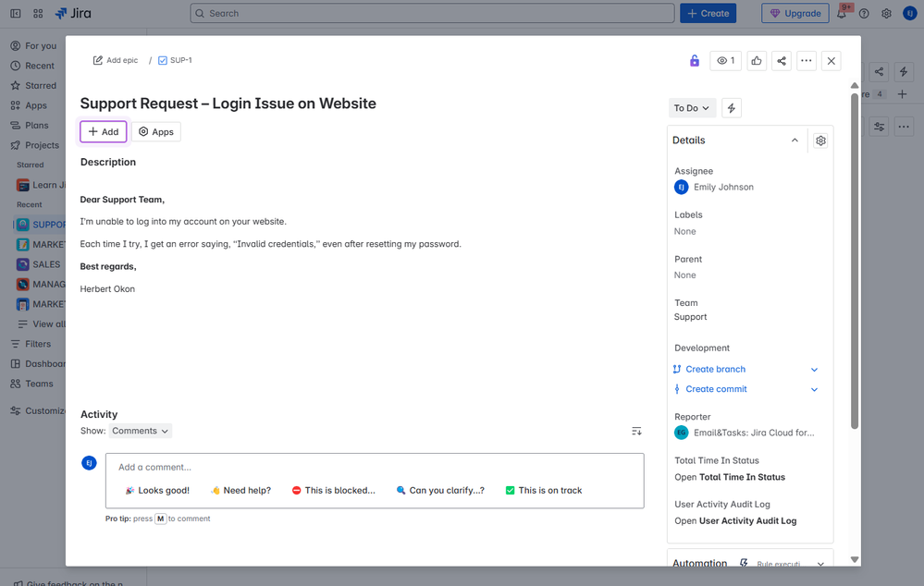
Task: Click the Emily Johnson assignee avatar
Action: click(682, 188)
